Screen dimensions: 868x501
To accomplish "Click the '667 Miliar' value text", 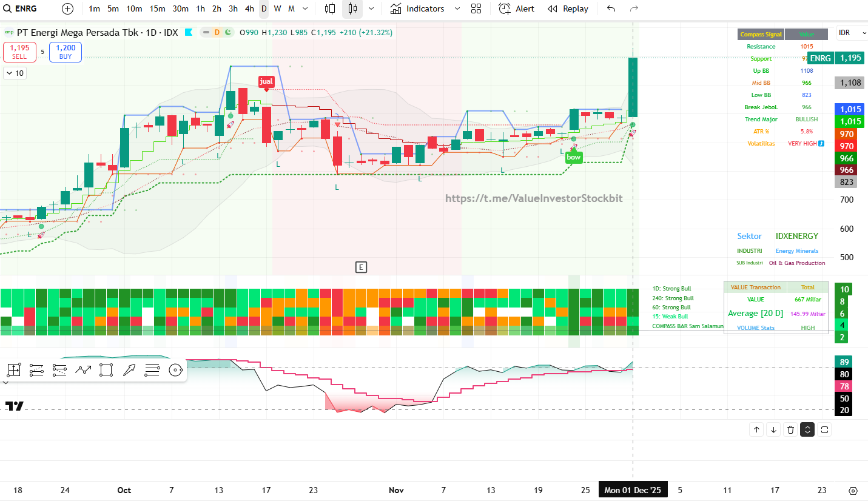I will click(807, 300).
